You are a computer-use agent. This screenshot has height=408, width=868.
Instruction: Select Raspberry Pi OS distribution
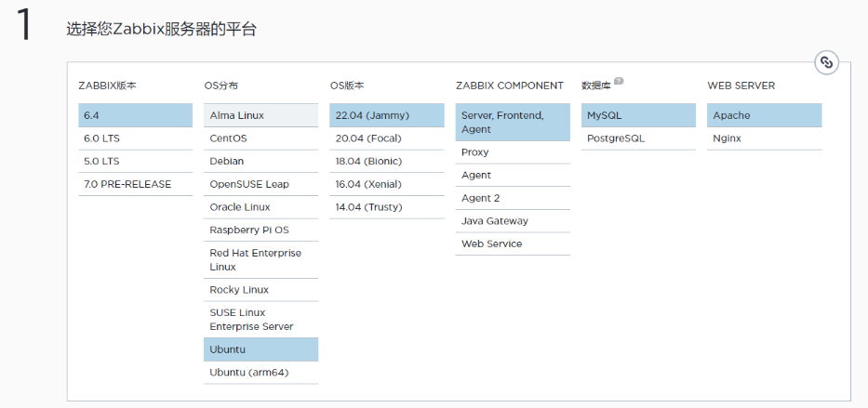pyautogui.click(x=260, y=230)
